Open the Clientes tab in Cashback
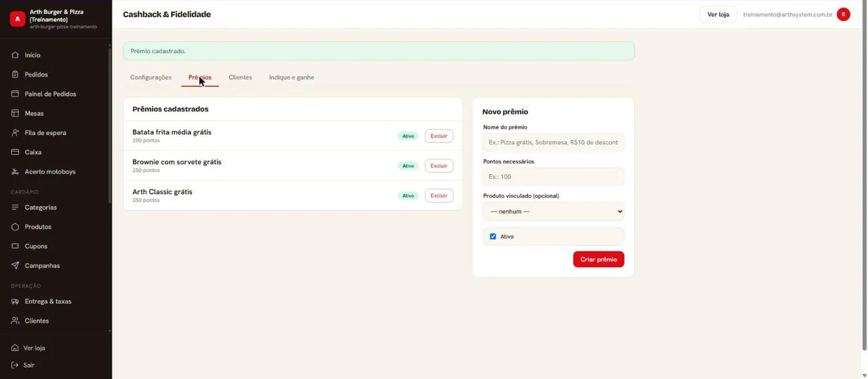This screenshot has width=868, height=379. pyautogui.click(x=240, y=77)
